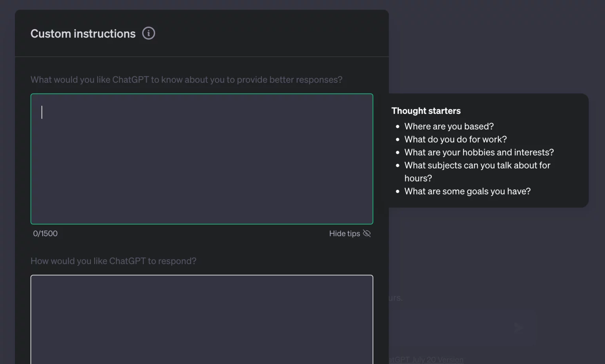Click the partially hidden 'urs.' text behind the dialog

pos(396,298)
